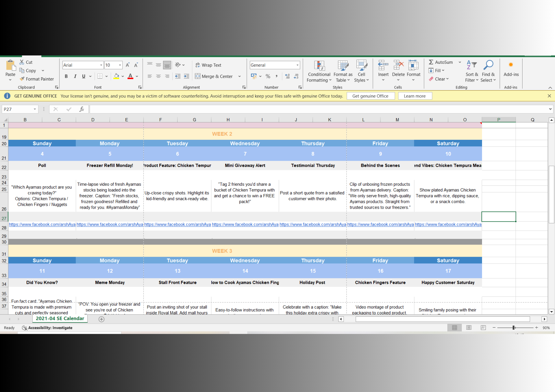Toggle Wrap Text
Screen dimensions: 555x392
click(x=208, y=65)
